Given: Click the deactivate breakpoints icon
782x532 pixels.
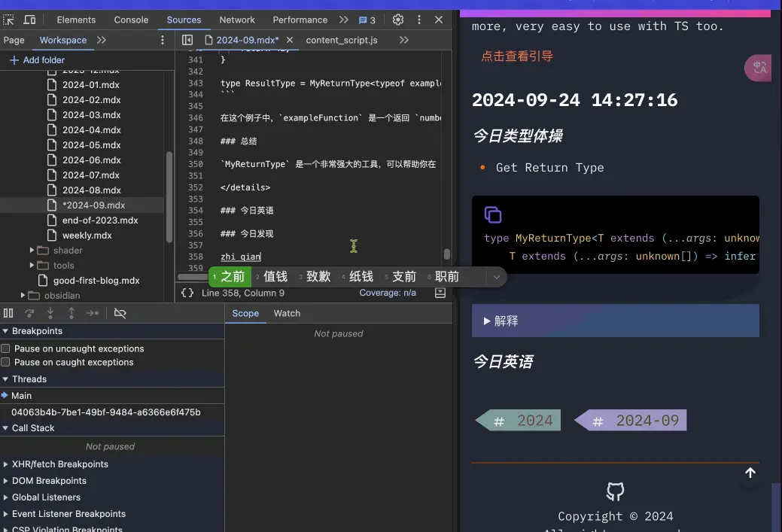Looking at the screenshot, I should pyautogui.click(x=120, y=313).
